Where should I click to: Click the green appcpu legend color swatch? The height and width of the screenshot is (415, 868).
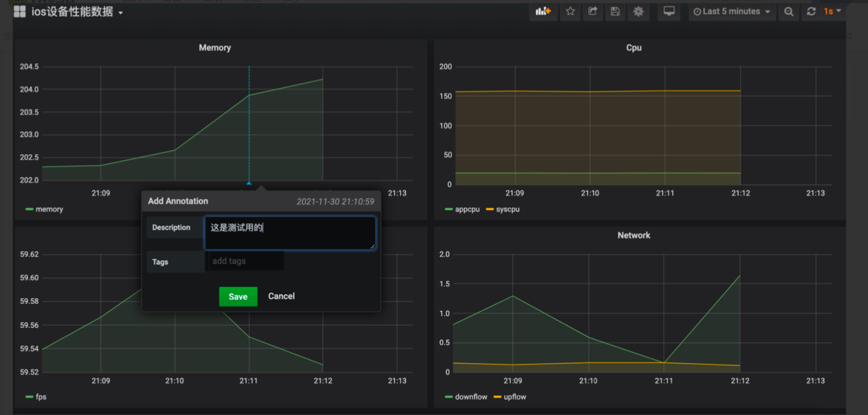coord(449,209)
